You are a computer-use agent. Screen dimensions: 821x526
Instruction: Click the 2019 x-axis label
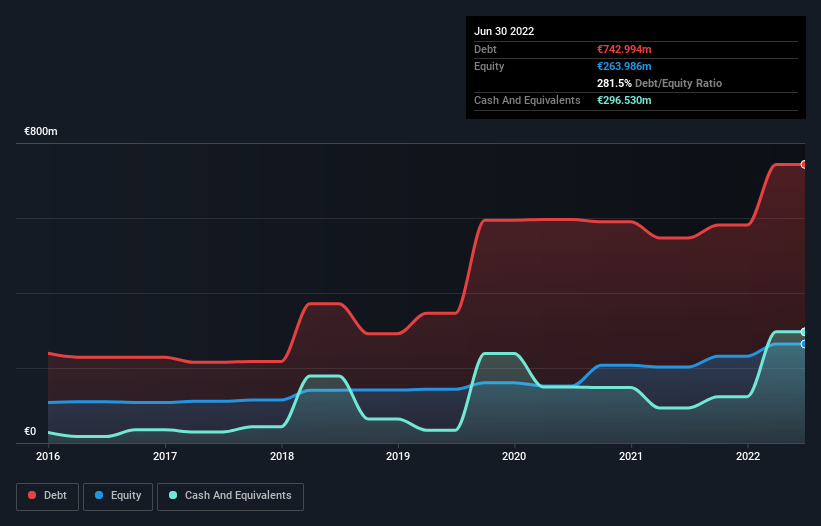coord(398,456)
